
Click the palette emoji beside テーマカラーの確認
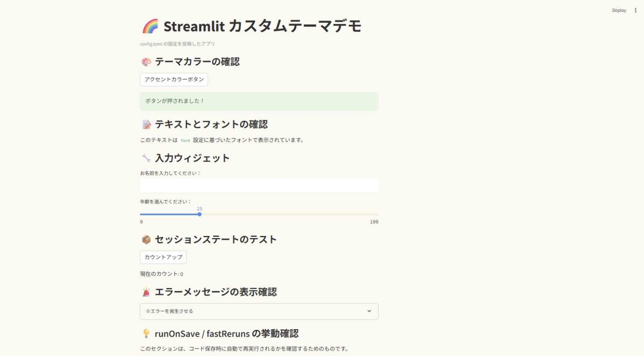[x=146, y=62]
